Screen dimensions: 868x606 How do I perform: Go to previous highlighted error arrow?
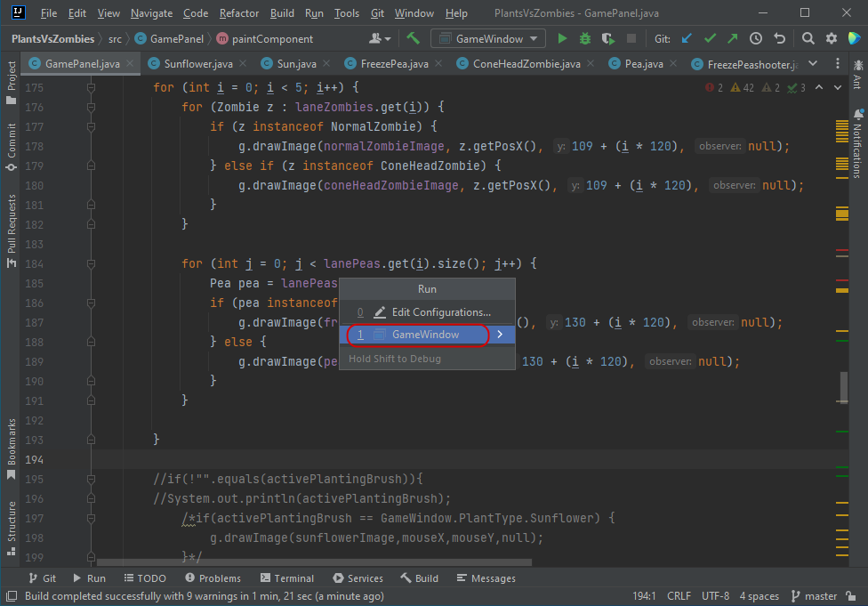(819, 87)
